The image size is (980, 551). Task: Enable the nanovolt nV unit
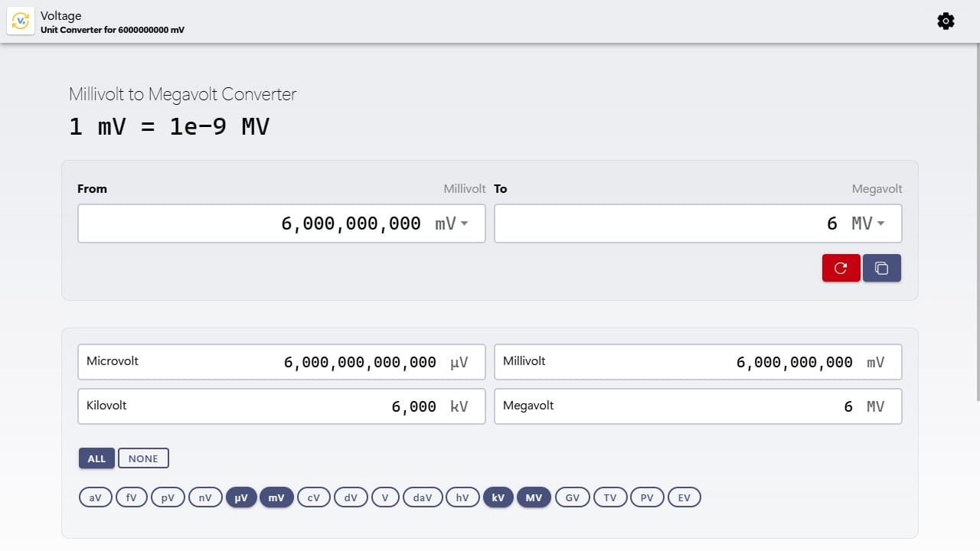point(204,497)
